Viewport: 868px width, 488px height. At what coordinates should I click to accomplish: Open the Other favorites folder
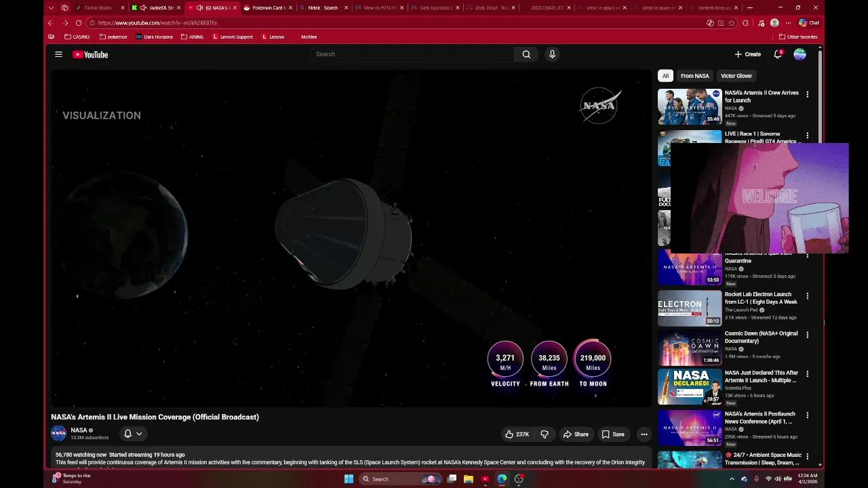798,37
